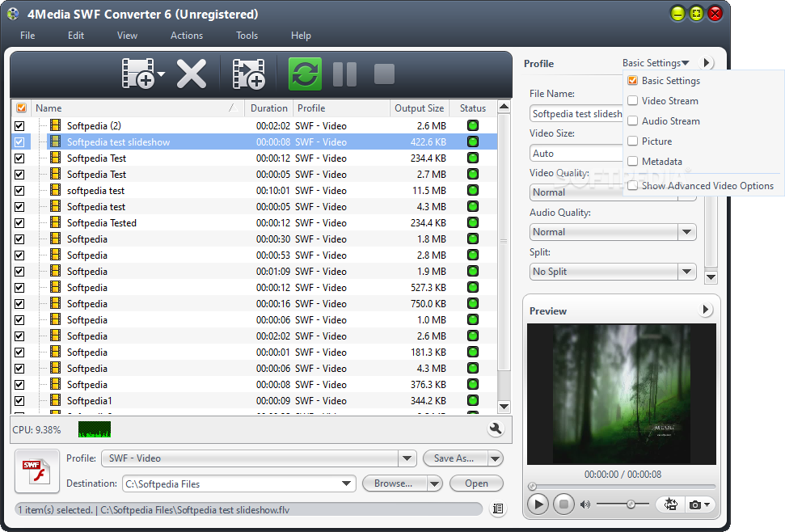785x532 pixels.
Task: Click the application logo icon in title bar
Action: pos(14,14)
